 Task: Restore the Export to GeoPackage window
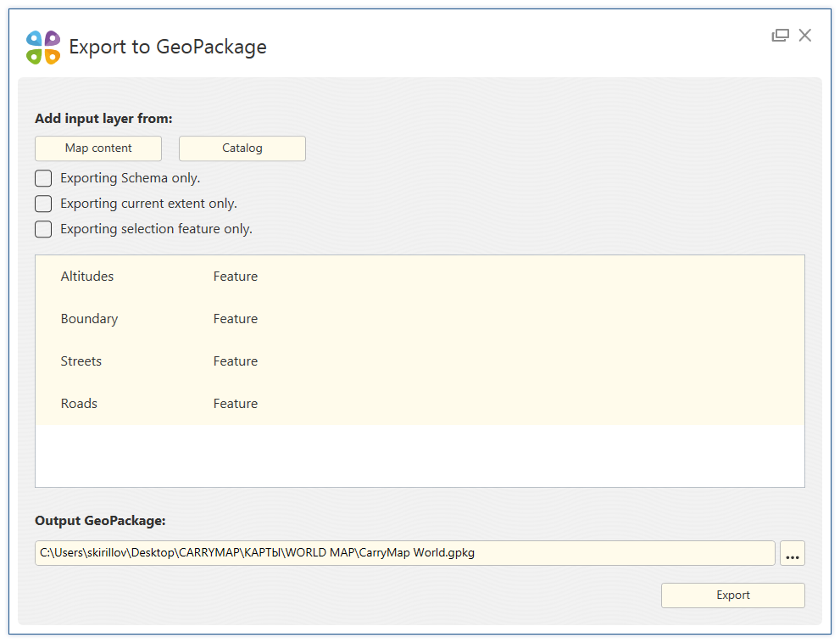coord(780,36)
